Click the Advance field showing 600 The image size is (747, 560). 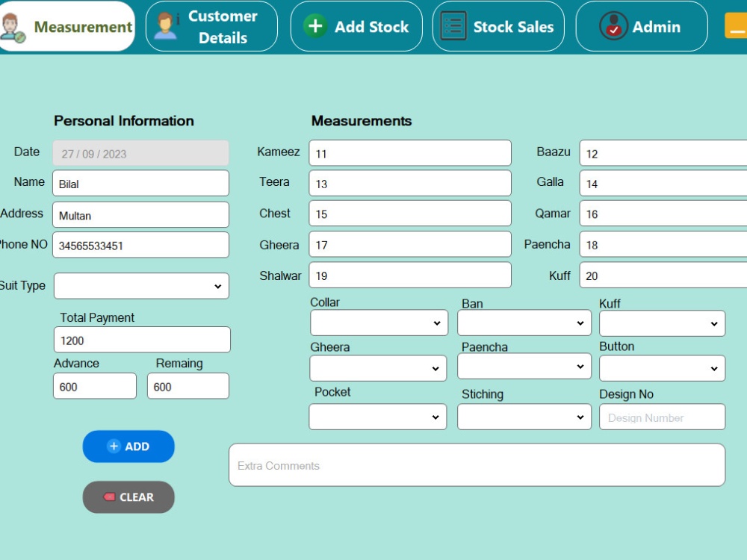coord(95,386)
